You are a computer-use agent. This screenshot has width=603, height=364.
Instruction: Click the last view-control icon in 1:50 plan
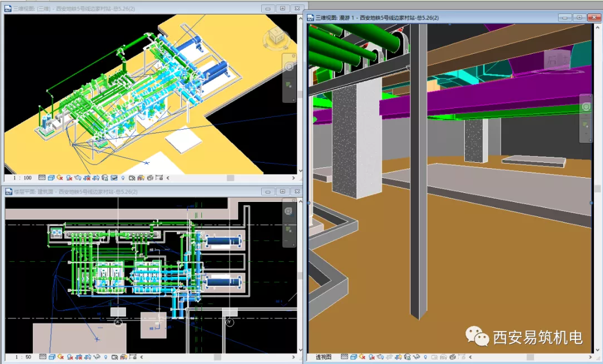pyautogui.click(x=133, y=357)
